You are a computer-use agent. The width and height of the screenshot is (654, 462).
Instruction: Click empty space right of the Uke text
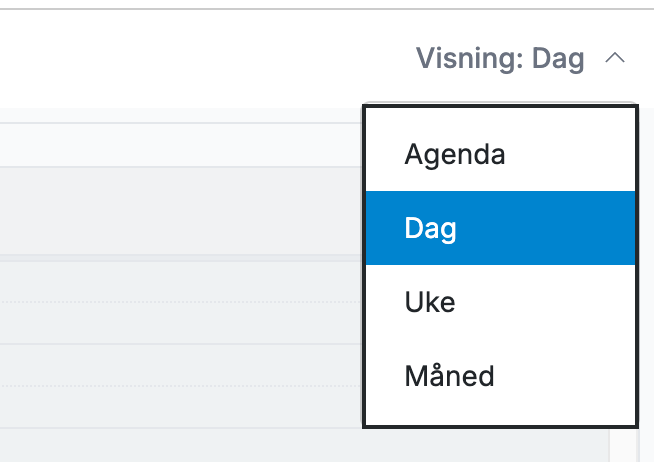pos(546,301)
